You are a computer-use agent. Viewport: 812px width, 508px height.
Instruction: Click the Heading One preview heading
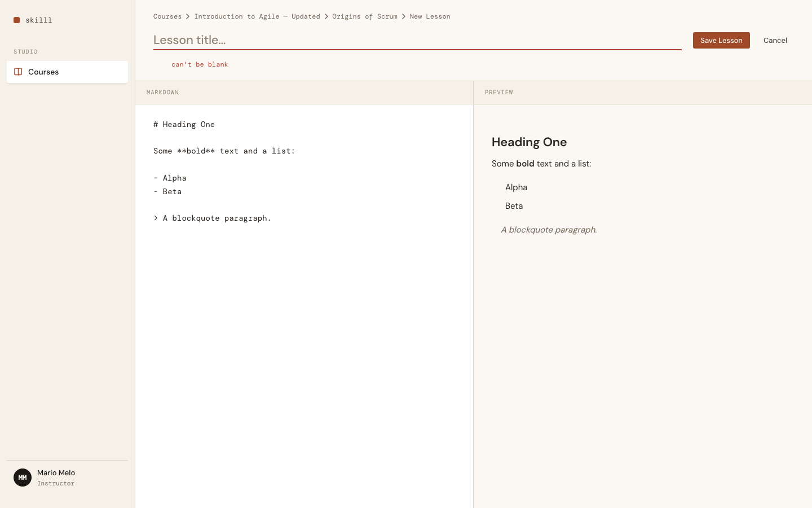[x=529, y=142]
